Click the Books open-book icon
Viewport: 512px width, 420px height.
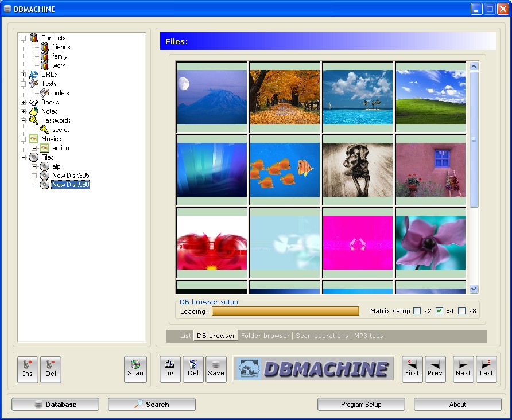34,102
